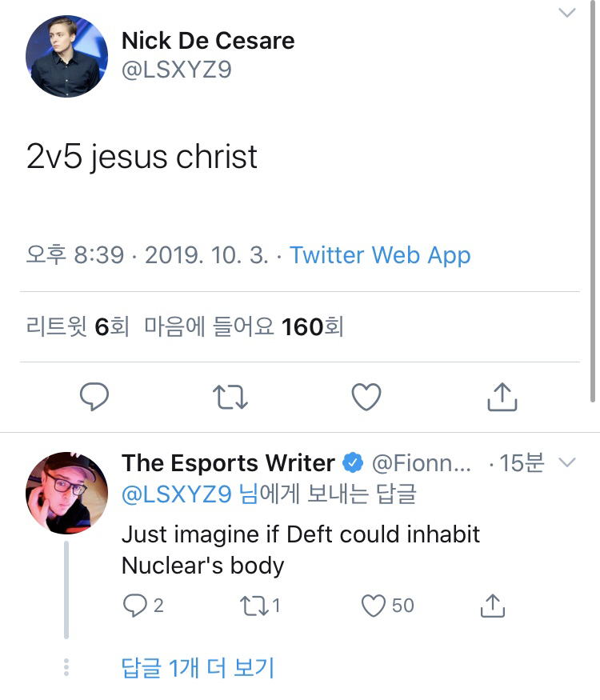
Task: Retweet The Esports Writer's reply
Action: click(254, 606)
